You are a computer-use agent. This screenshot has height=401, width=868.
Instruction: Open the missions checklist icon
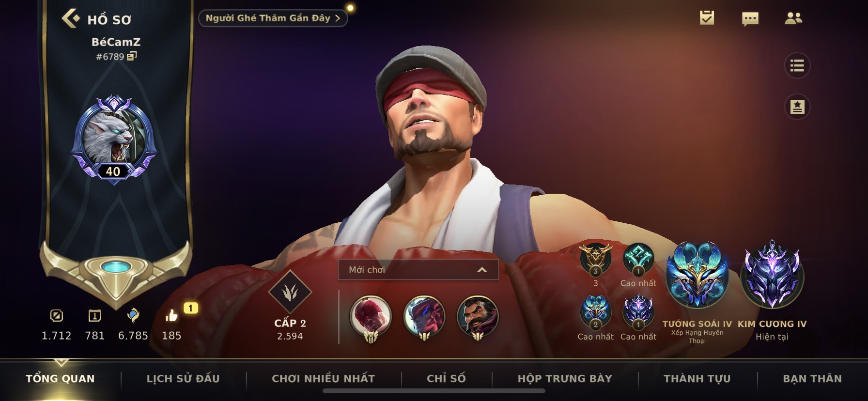pos(707,18)
